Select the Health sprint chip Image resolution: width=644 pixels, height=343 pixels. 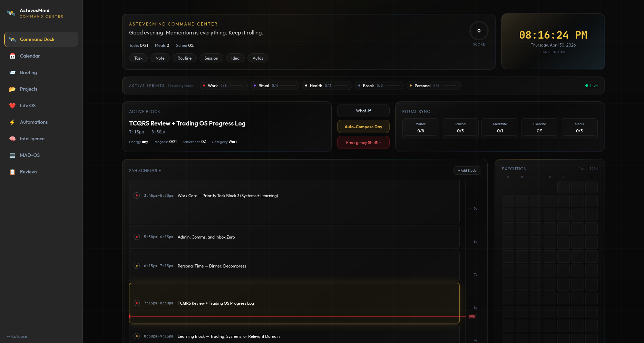[x=327, y=86]
